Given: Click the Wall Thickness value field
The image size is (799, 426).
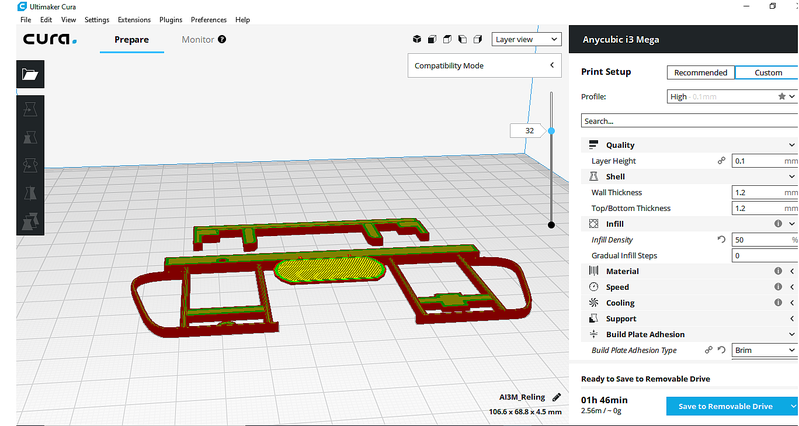Looking at the screenshot, I should point(765,192).
